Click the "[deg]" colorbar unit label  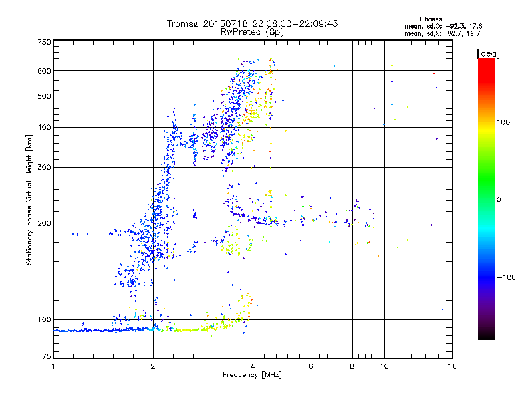pyautogui.click(x=488, y=54)
